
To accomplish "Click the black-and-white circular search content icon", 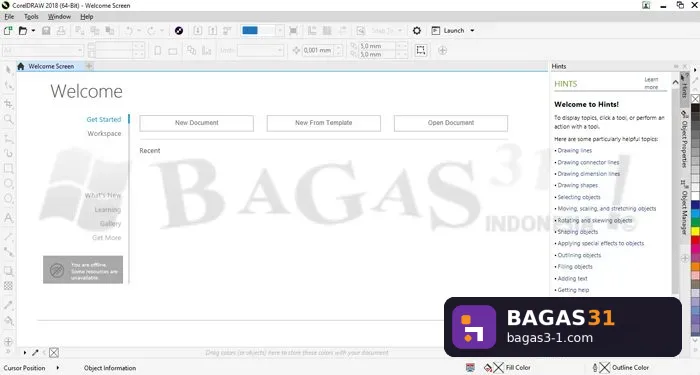I will pyautogui.click(x=179, y=30).
